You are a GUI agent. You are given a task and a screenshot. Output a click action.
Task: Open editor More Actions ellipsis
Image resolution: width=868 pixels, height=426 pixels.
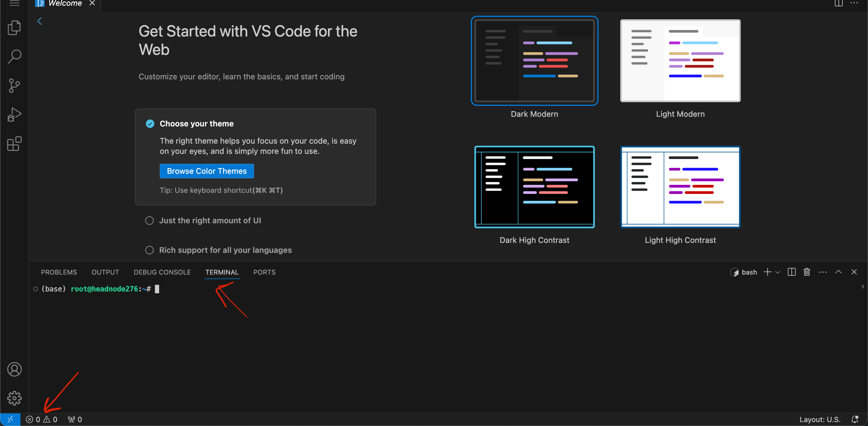(x=854, y=3)
